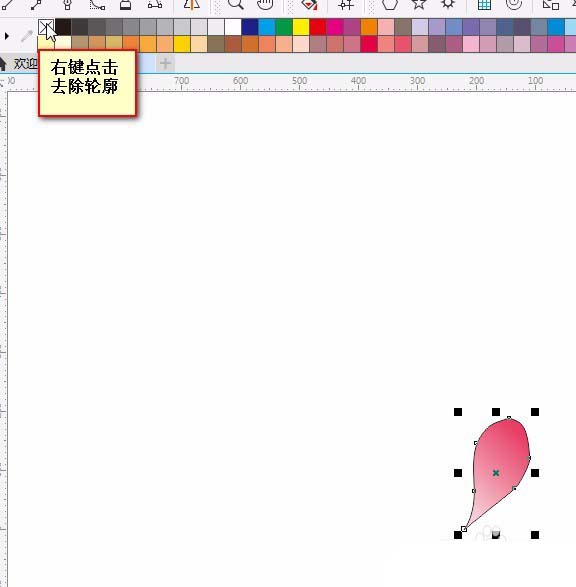
Task: Click the 100 mark on horizontal ruler
Action: click(535, 80)
